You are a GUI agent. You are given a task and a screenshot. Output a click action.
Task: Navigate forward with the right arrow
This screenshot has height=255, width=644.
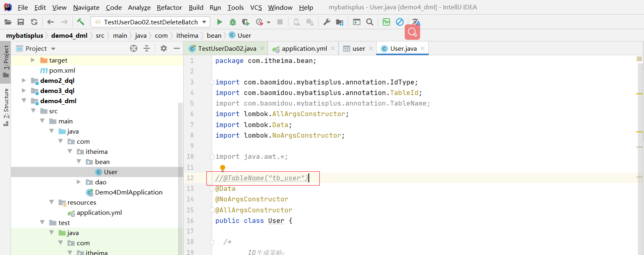[64, 22]
